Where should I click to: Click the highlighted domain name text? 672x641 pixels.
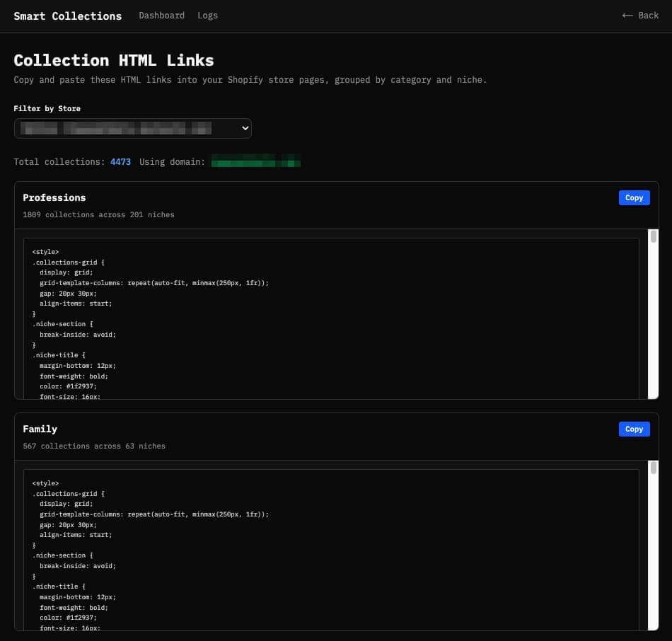(x=256, y=161)
